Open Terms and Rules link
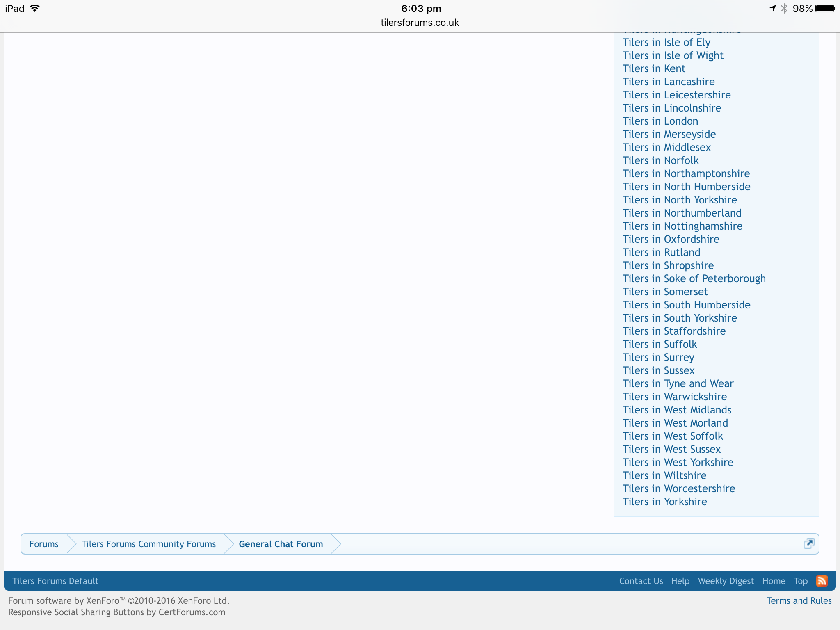This screenshot has height=630, width=840. [799, 600]
